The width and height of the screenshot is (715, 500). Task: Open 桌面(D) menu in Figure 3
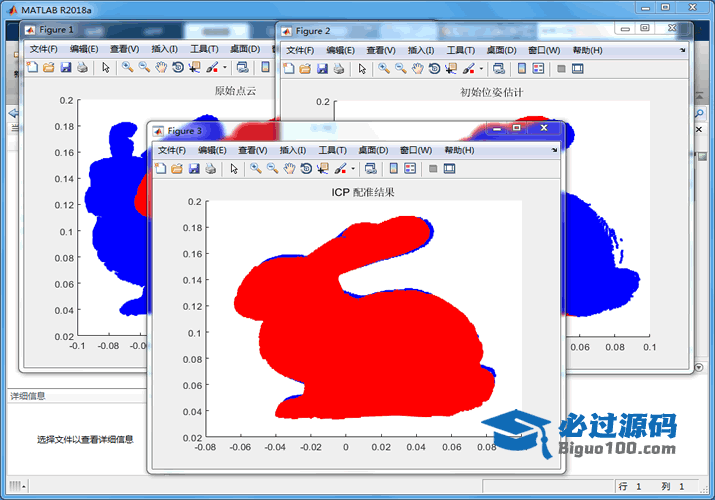373,150
